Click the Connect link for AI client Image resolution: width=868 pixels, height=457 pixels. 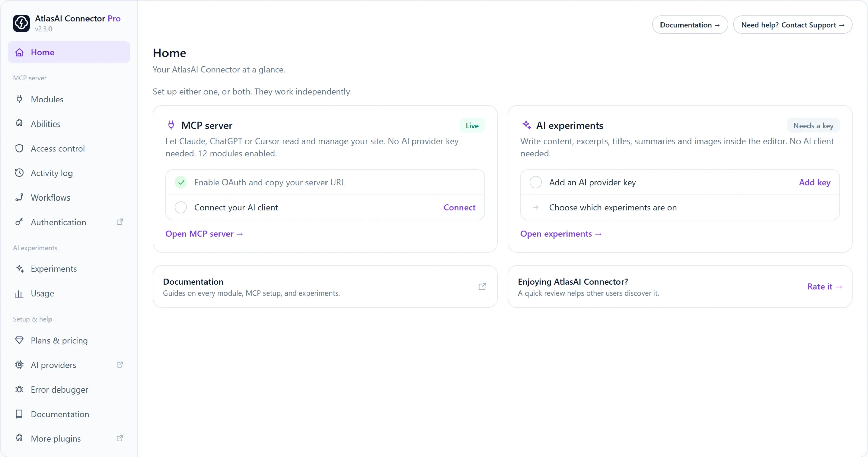[459, 207]
